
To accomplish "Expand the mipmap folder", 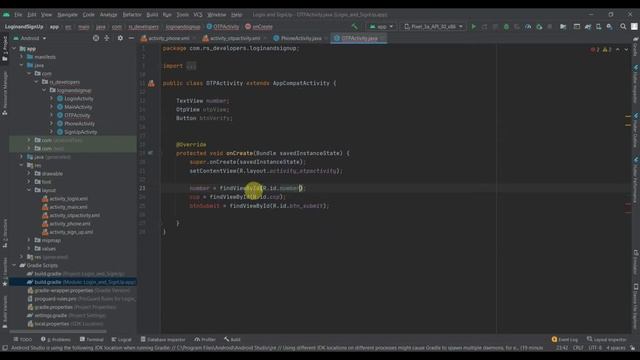I will pos(29,240).
